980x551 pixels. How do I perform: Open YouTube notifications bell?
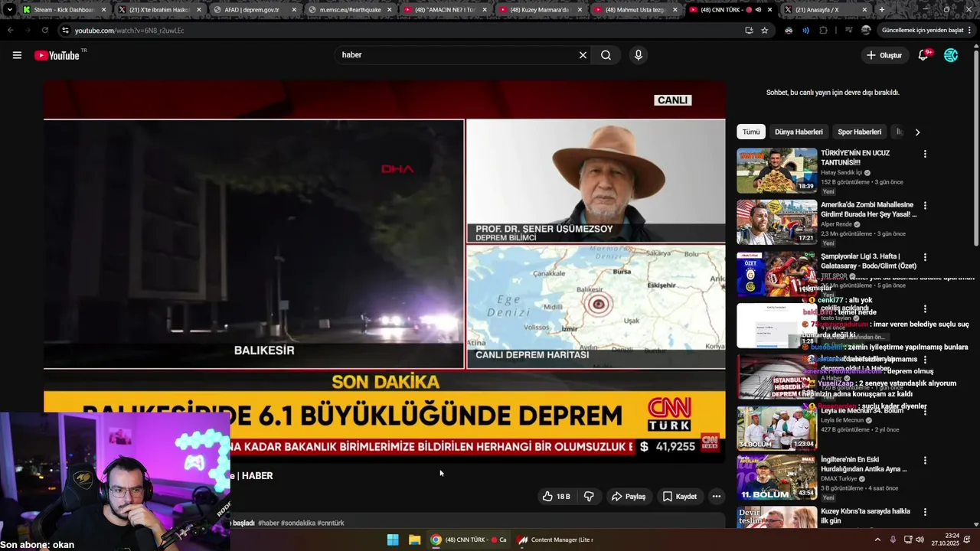pos(923,55)
